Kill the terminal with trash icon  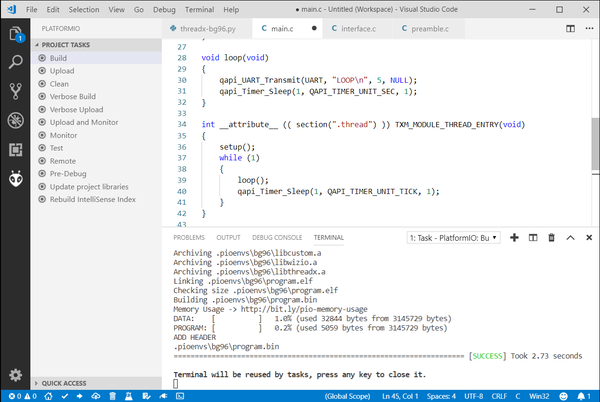(x=551, y=238)
